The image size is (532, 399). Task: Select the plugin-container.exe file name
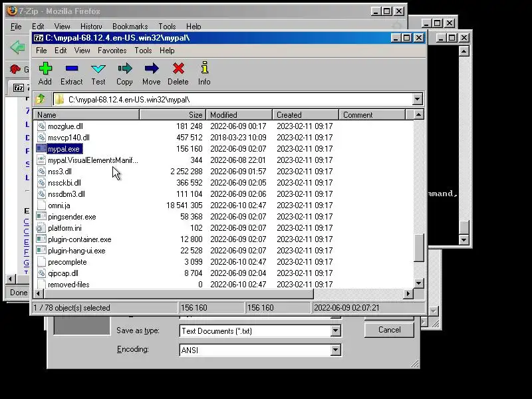click(x=80, y=239)
